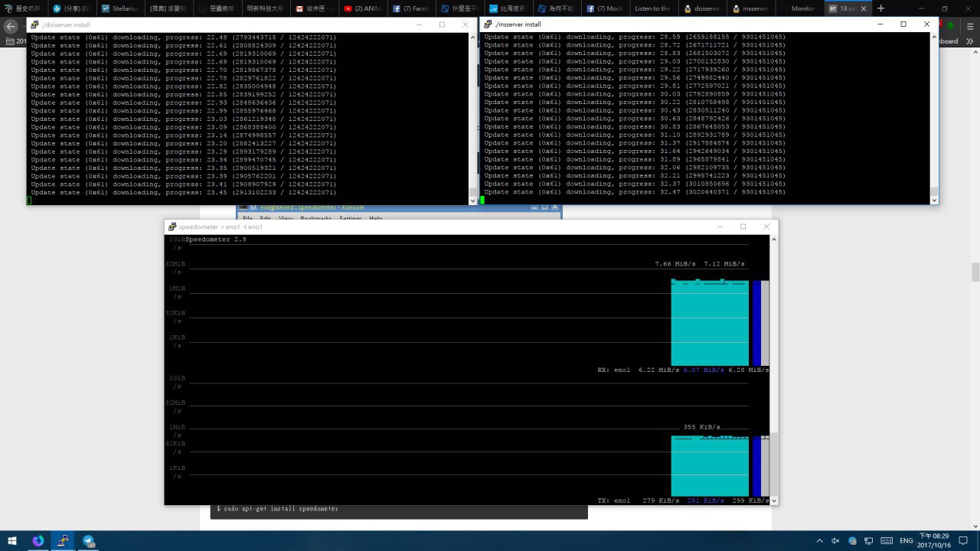Click the speedometer window scrollbar down arrow
This screenshot has width=980, height=551.
pos(774,500)
